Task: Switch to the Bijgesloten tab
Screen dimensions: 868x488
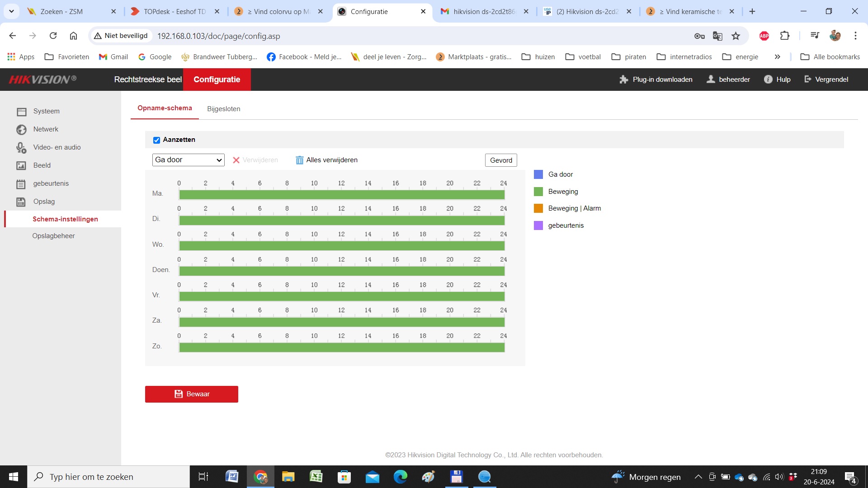Action: coord(223,109)
